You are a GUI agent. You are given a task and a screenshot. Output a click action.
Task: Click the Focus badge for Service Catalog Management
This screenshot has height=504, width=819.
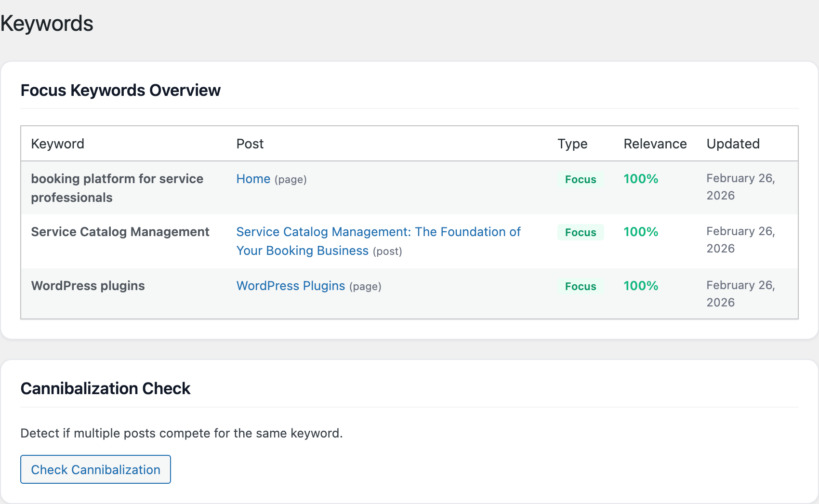580,232
